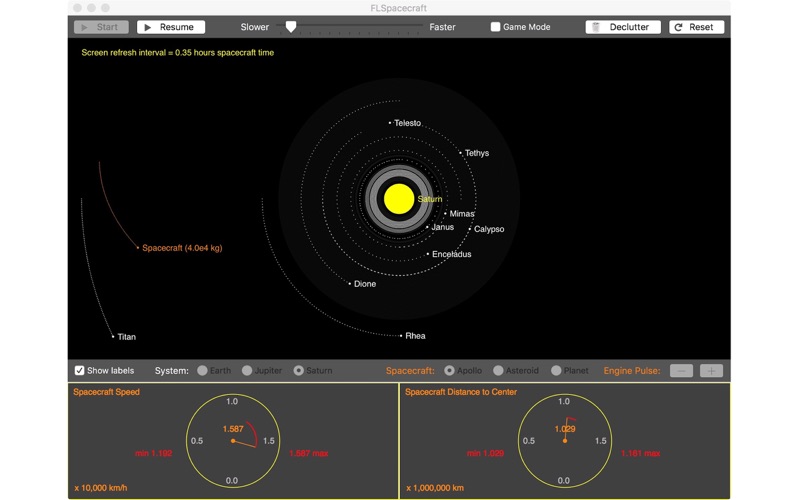Uncheck the Show labels checkbox

click(x=80, y=371)
